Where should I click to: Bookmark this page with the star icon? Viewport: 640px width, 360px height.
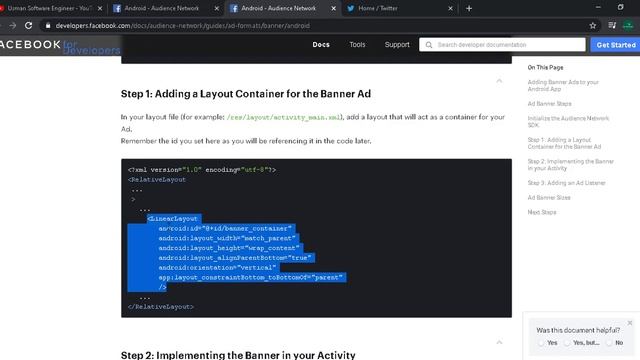pos(593,25)
